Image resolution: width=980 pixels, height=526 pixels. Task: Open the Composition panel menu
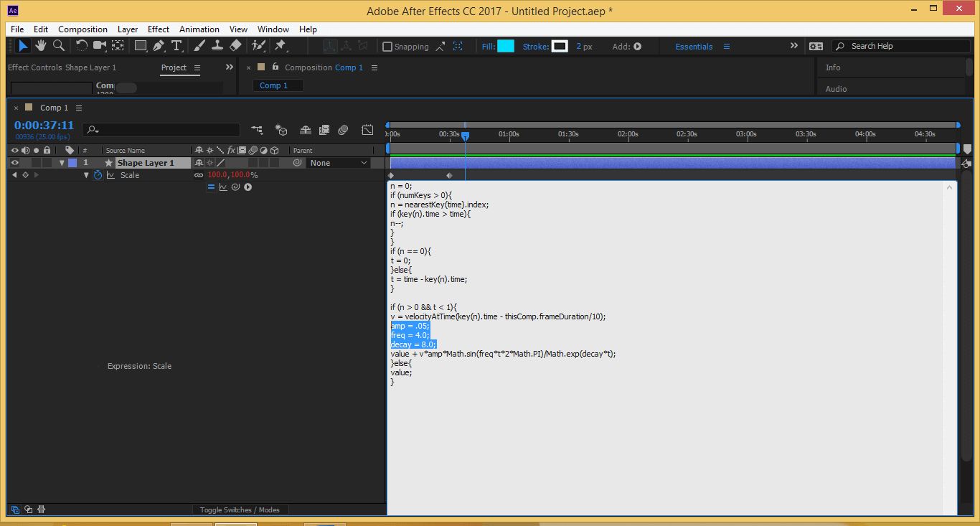(374, 67)
